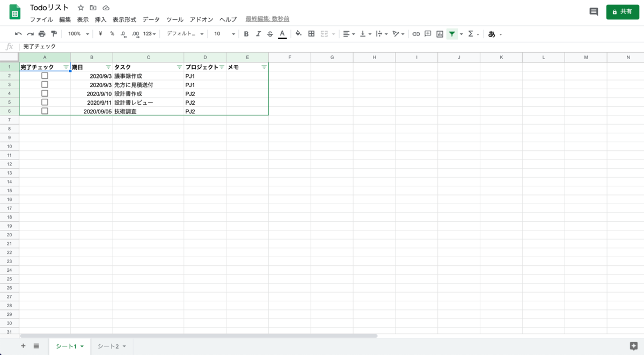Increase decimal places with the .00 icon
The height and width of the screenshot is (355, 644).
[135, 34]
